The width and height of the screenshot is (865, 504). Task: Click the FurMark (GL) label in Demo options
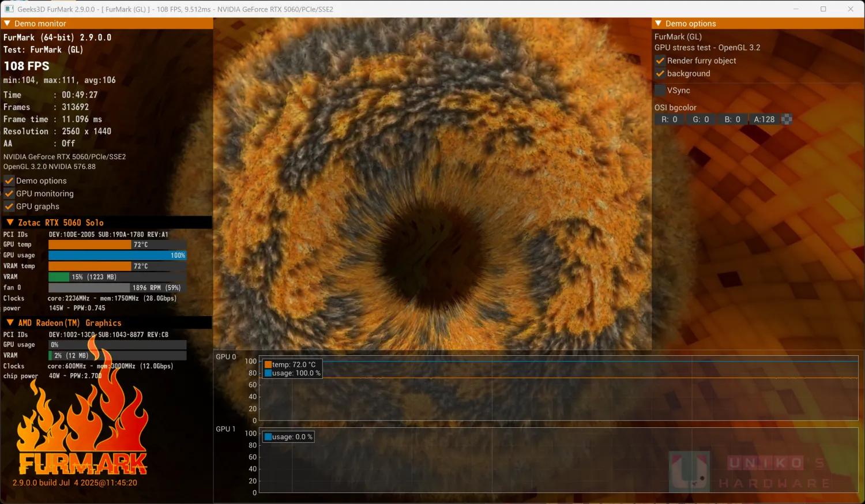678,36
